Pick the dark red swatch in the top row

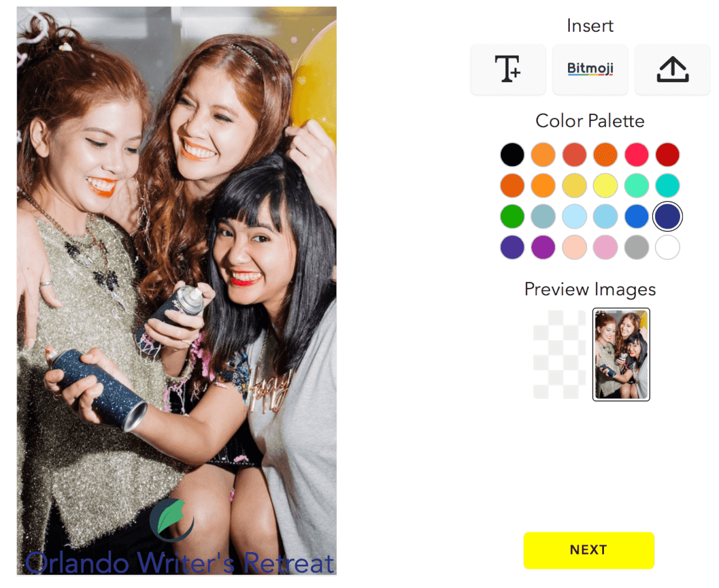click(667, 155)
